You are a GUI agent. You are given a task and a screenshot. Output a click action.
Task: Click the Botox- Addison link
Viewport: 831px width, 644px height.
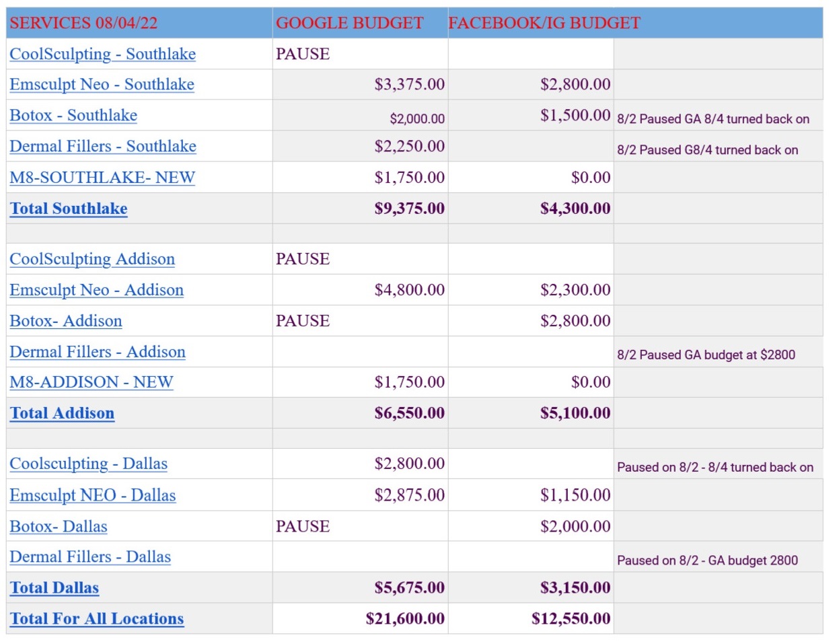(x=66, y=321)
